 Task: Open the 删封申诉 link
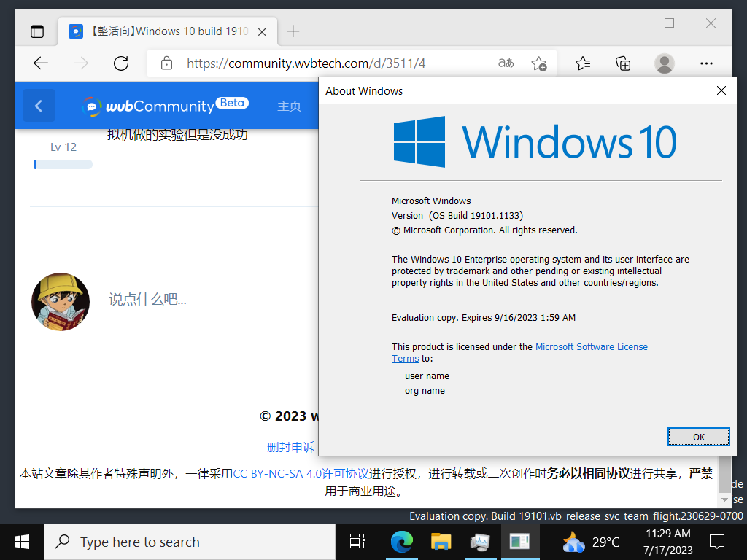(x=290, y=447)
